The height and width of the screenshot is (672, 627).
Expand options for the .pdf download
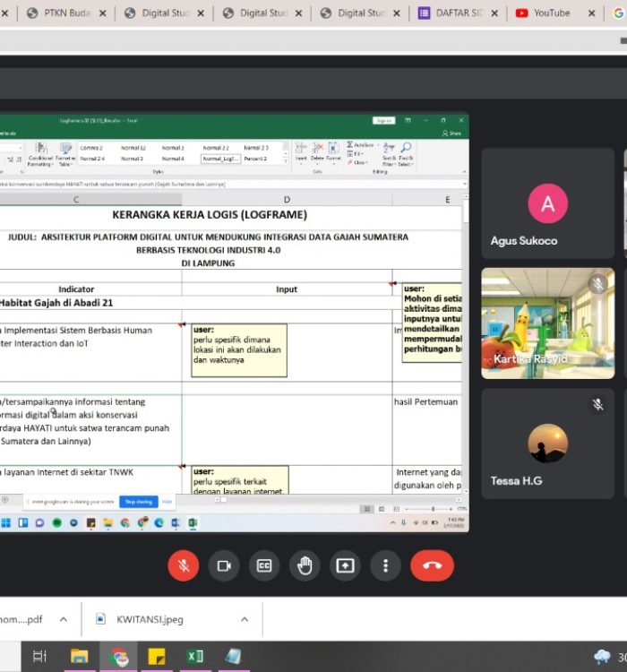pyautogui.click(x=63, y=619)
